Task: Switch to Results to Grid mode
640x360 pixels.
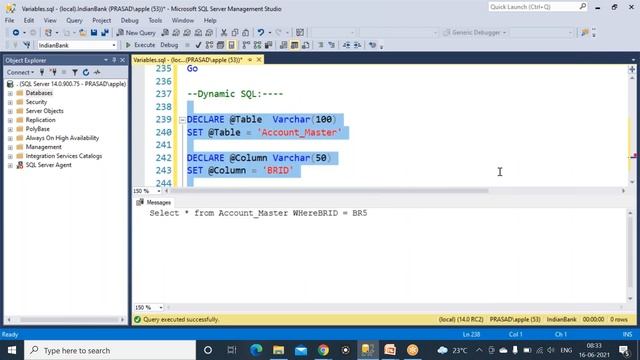Action: (x=294, y=45)
